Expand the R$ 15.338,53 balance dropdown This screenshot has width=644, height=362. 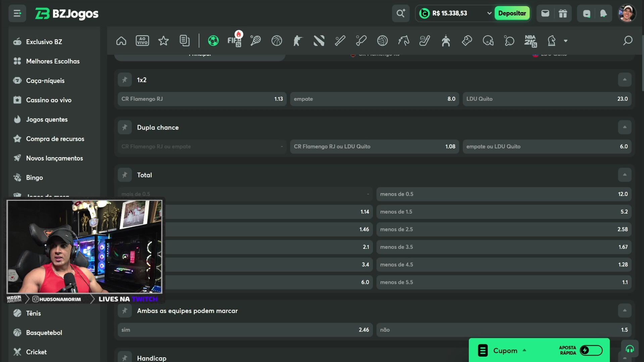tap(489, 13)
